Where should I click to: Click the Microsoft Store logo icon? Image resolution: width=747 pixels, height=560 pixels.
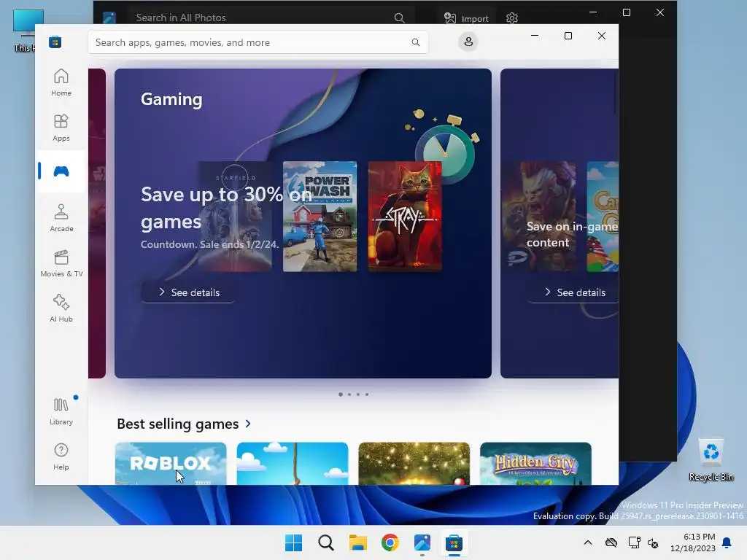[x=55, y=42]
